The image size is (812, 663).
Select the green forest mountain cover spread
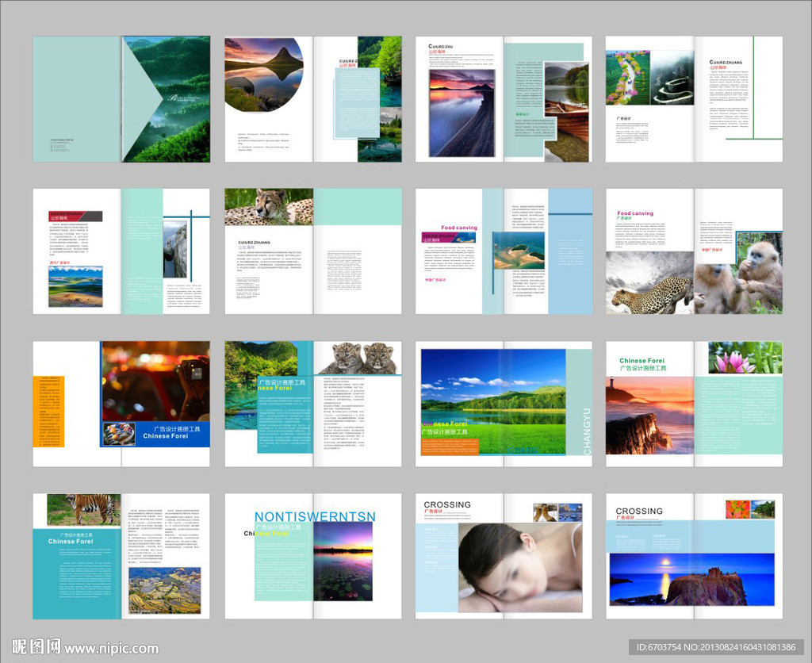click(167, 99)
